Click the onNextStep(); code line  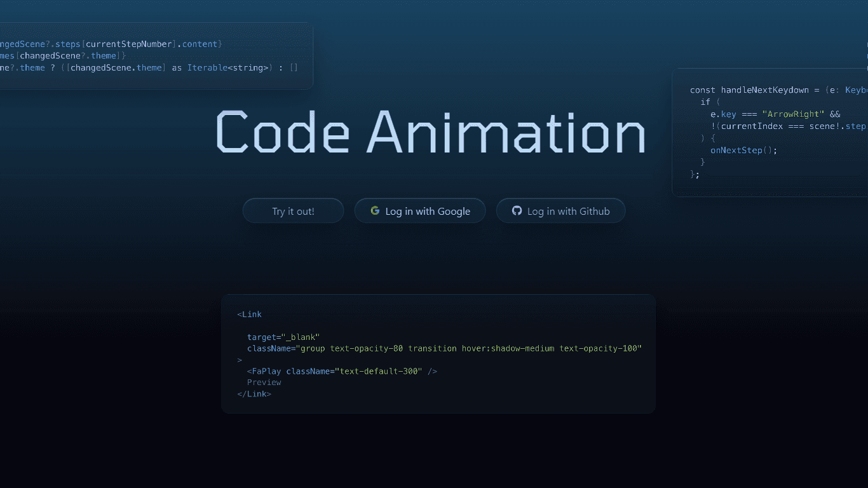[743, 151]
